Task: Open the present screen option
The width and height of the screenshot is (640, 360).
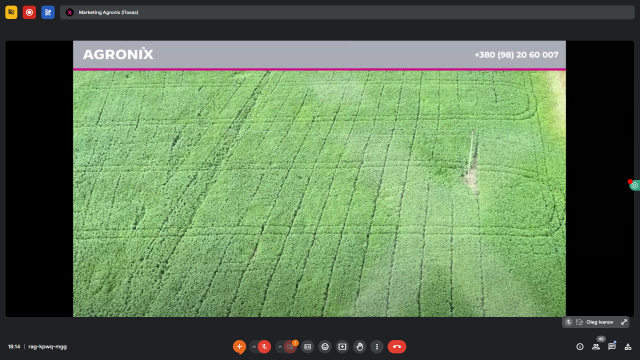Action: pyautogui.click(x=342, y=347)
